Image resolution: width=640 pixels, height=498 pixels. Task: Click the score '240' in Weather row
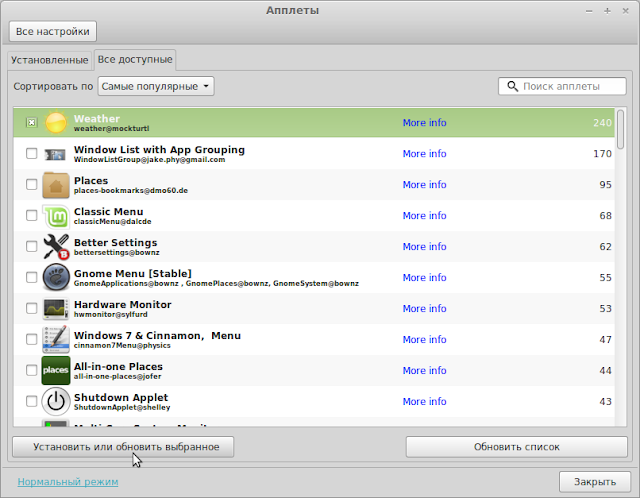tap(602, 123)
